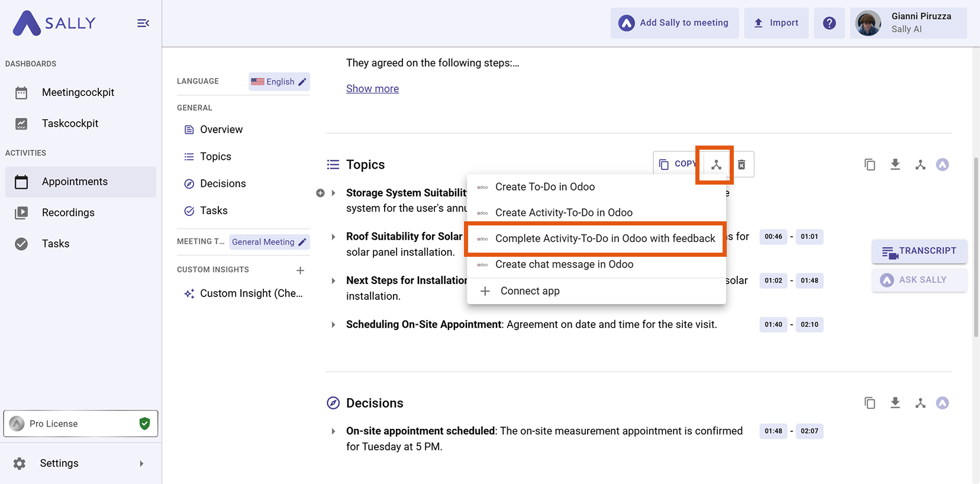Click download icon in Topics section header
Screen dimensions: 980x484
point(895,164)
